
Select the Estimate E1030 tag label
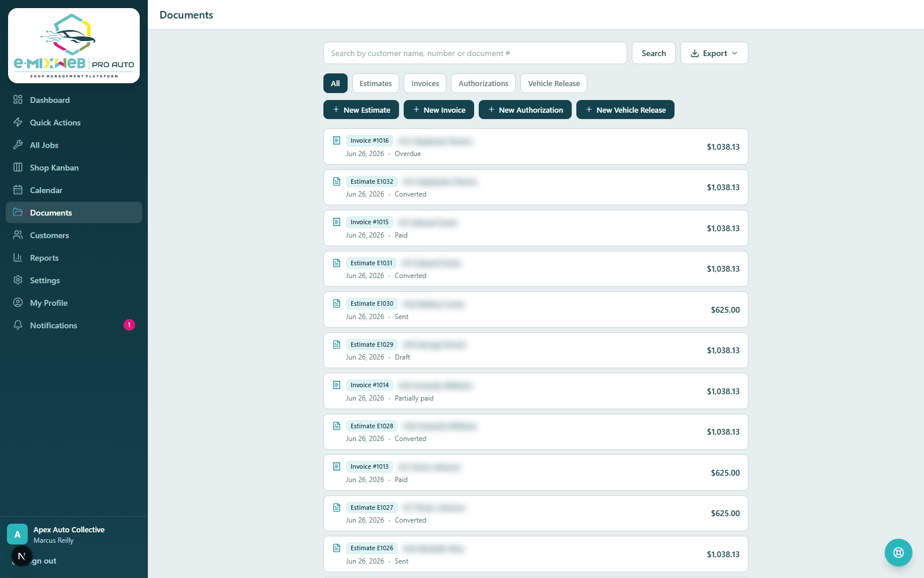click(x=372, y=303)
